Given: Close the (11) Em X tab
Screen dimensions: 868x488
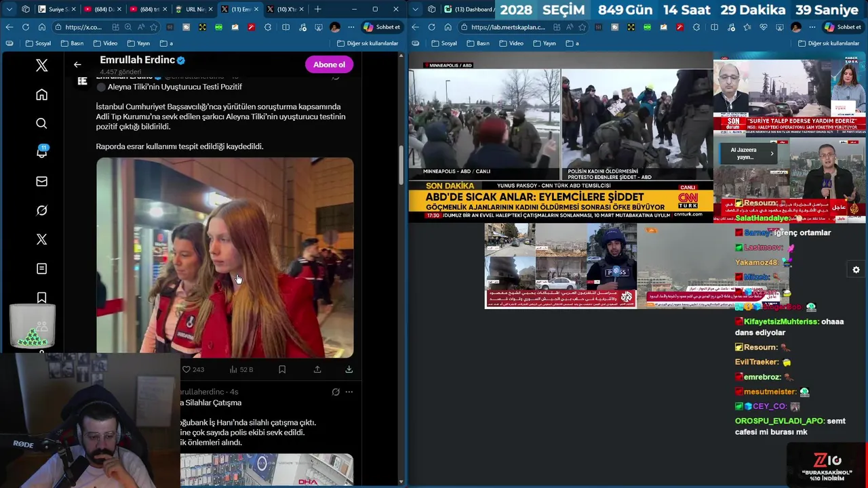Looking at the screenshot, I should point(256,9).
